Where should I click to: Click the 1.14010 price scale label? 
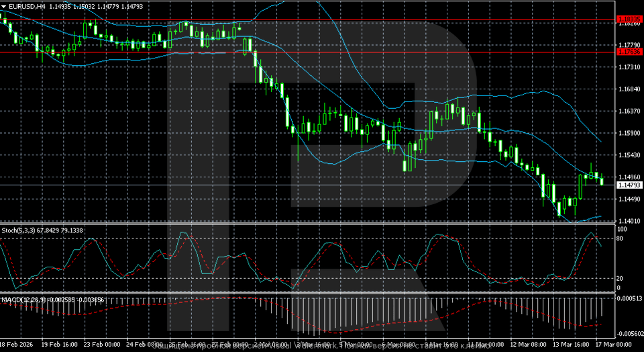[x=629, y=221]
